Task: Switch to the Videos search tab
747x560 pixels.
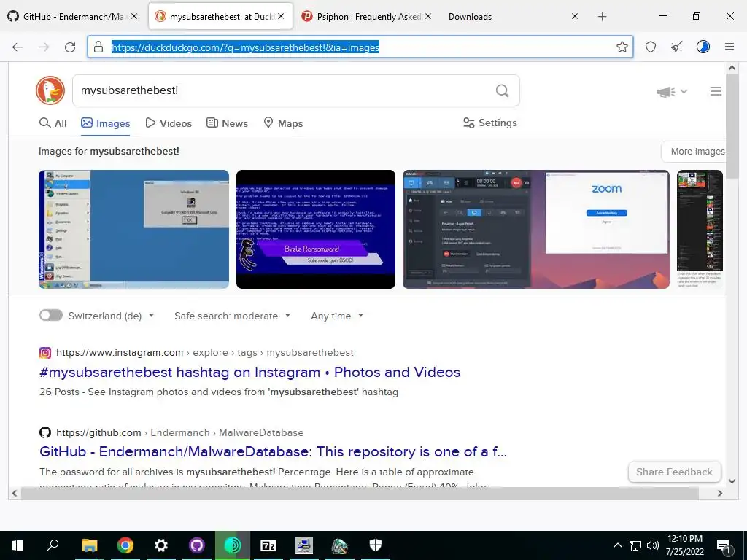Action: tap(169, 123)
